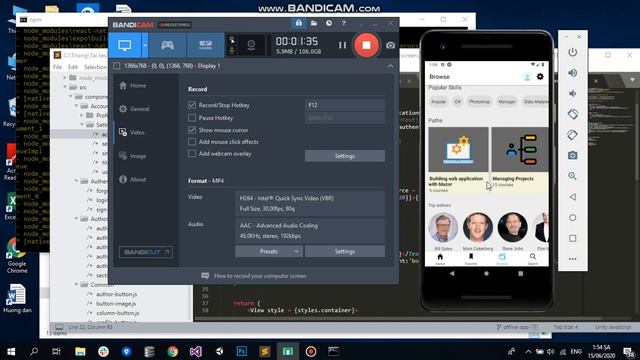Take a screenshot with the camera icon
Image resolution: width=640 pixels, height=360 pixels.
click(x=390, y=45)
